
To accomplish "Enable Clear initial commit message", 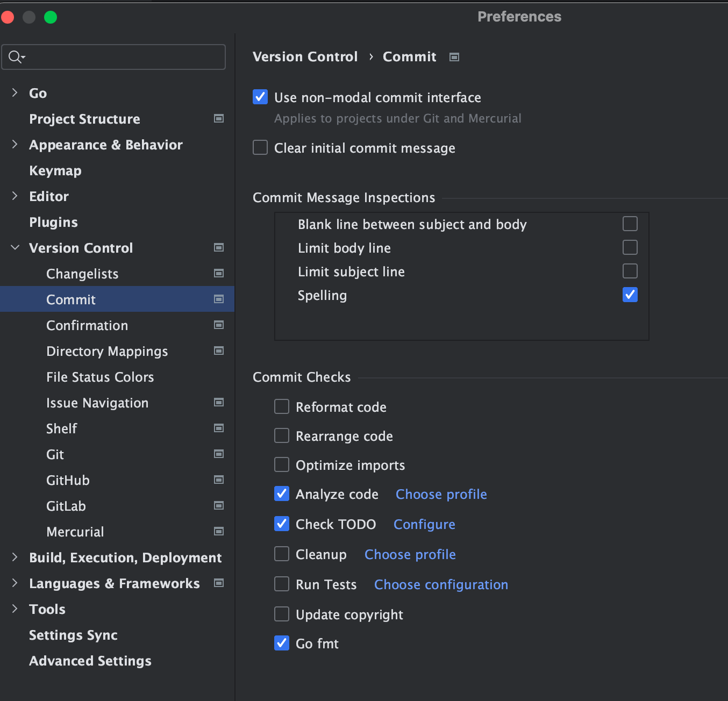I will click(260, 147).
